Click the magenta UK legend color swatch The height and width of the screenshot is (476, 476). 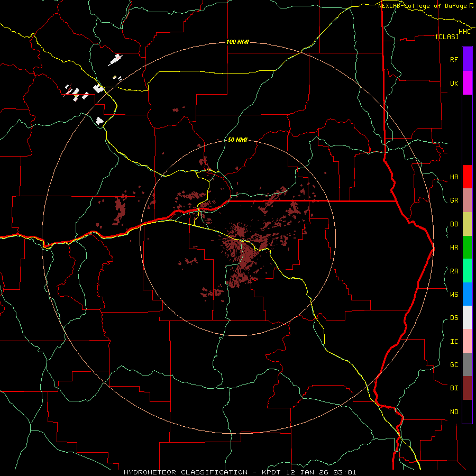(467, 83)
